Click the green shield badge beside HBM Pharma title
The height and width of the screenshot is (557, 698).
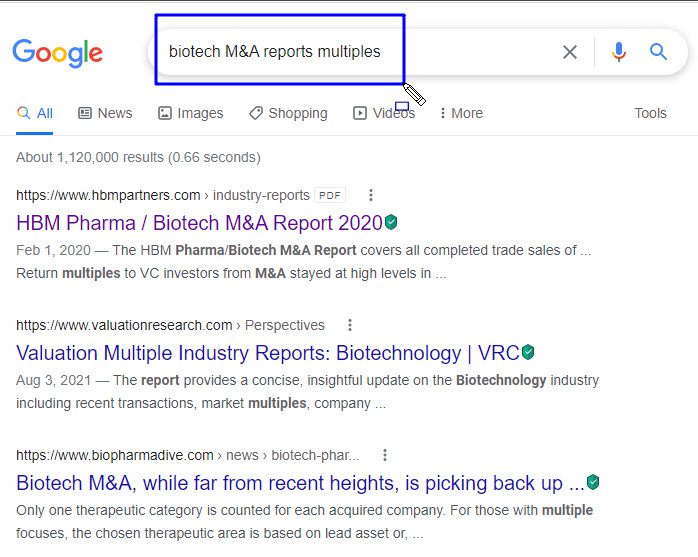tap(391, 222)
